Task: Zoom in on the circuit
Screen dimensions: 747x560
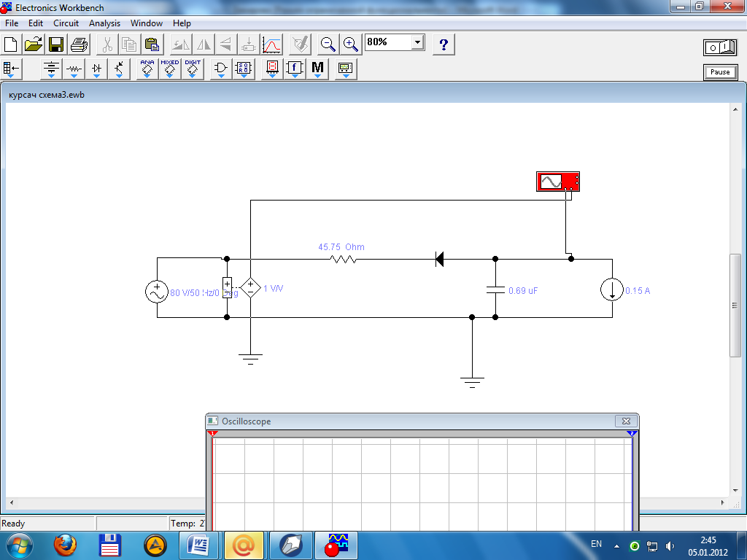Action: click(x=351, y=44)
